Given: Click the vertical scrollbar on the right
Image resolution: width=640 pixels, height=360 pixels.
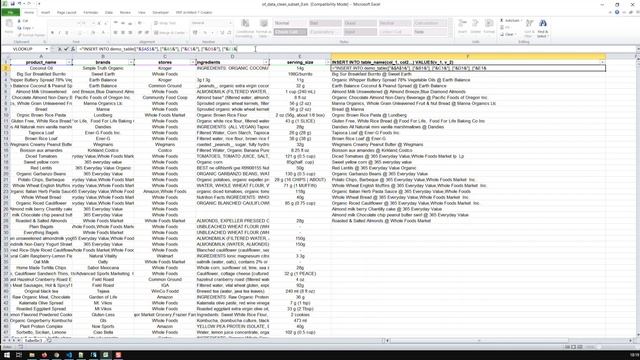Looking at the screenshot, I should pyautogui.click(x=637, y=196).
